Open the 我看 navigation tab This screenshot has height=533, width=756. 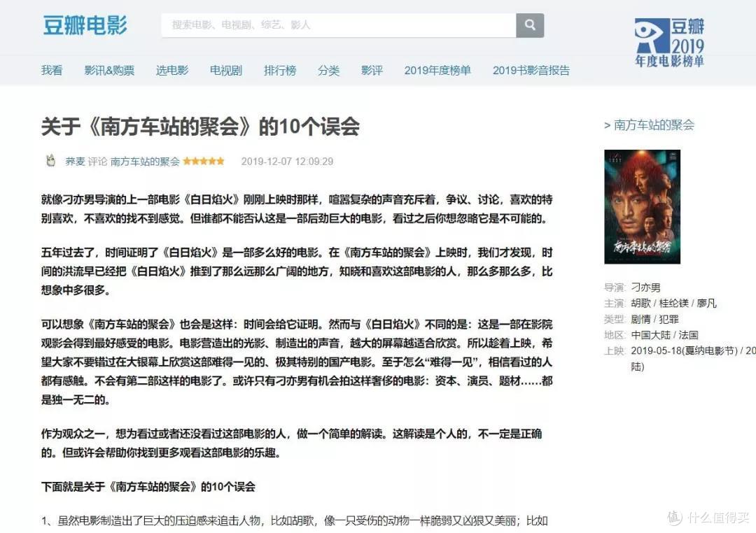(52, 71)
